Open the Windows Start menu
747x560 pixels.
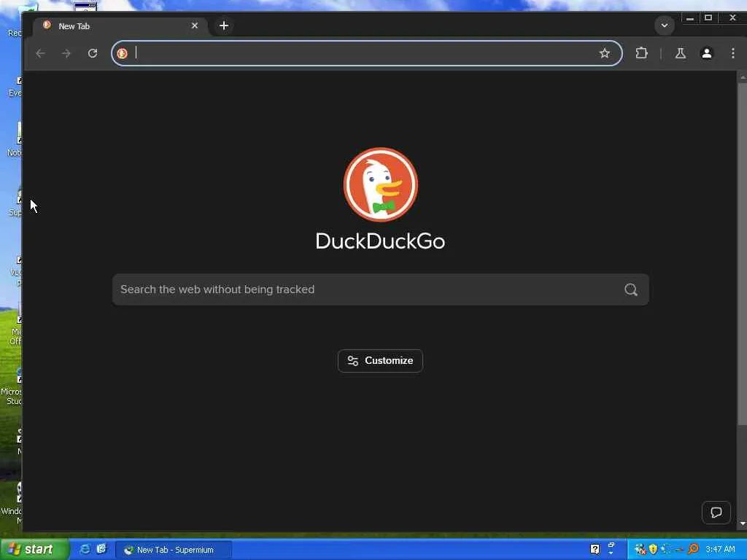[x=34, y=550]
